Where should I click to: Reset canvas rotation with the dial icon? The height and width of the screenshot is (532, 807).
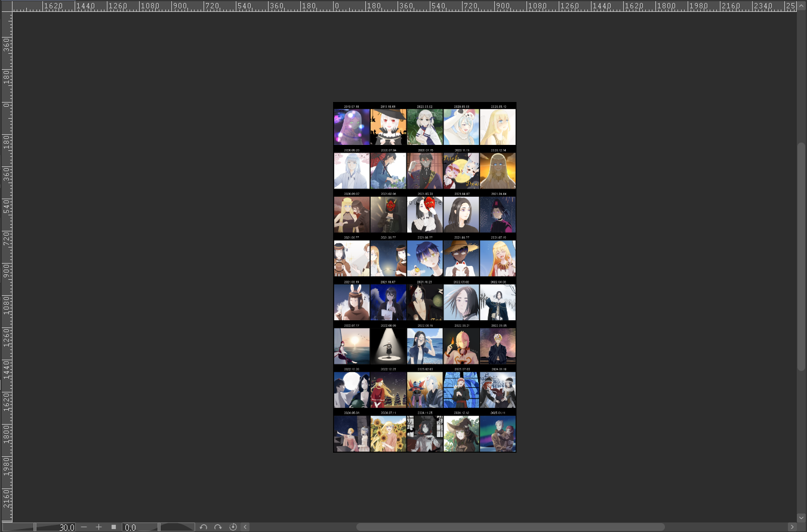click(233, 527)
